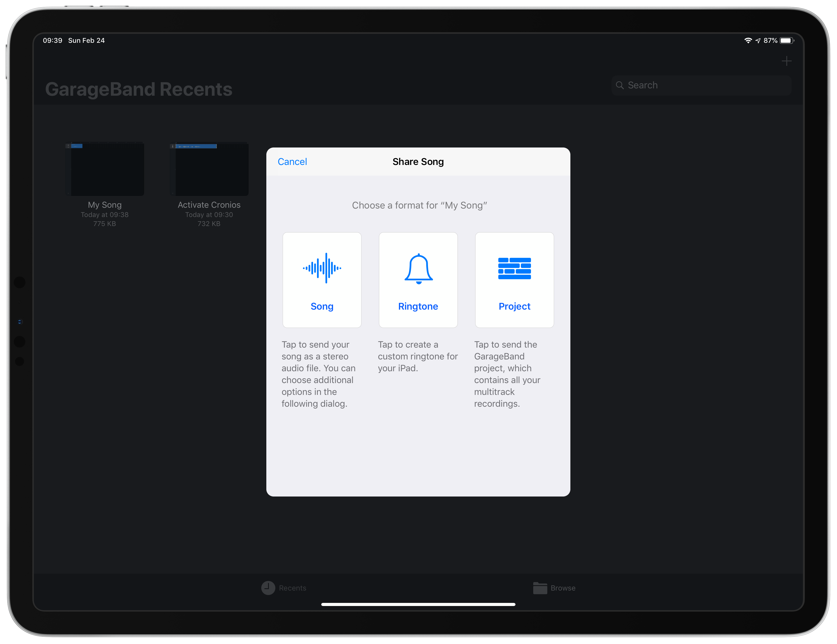The width and height of the screenshot is (837, 644).
Task: Switch to the Browse tab
Action: click(554, 588)
